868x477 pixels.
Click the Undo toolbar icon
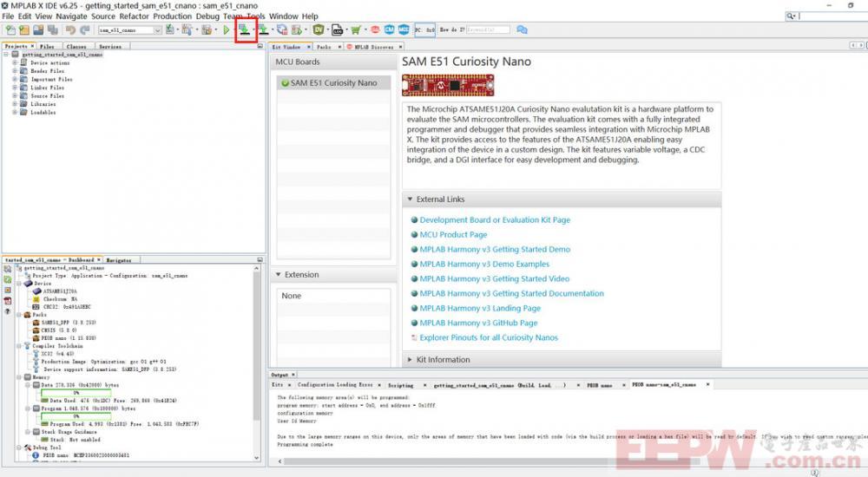[70, 29]
